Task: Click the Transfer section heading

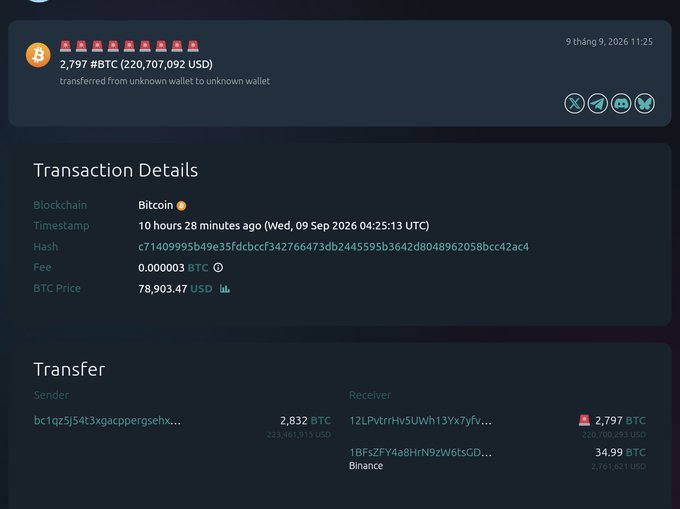Action: coord(69,369)
